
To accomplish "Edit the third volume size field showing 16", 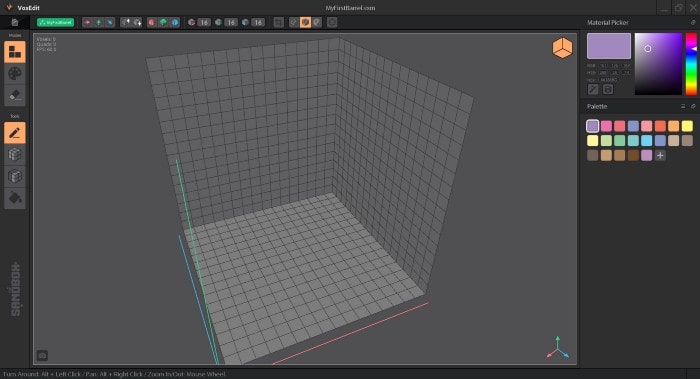I will (258, 22).
